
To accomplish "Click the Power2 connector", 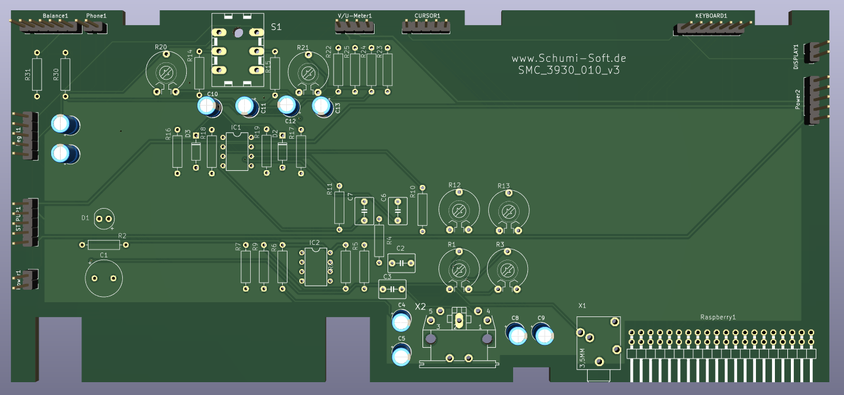I will pos(814,101).
